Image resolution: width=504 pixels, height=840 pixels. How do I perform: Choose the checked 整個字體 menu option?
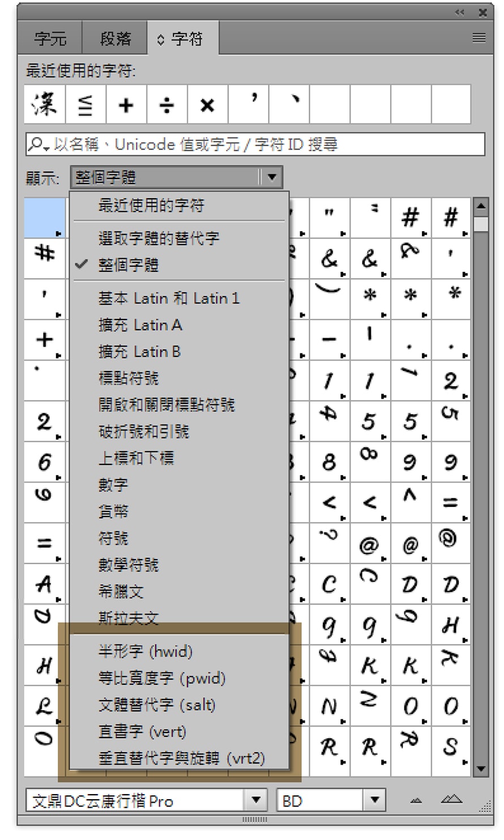pyautogui.click(x=129, y=265)
